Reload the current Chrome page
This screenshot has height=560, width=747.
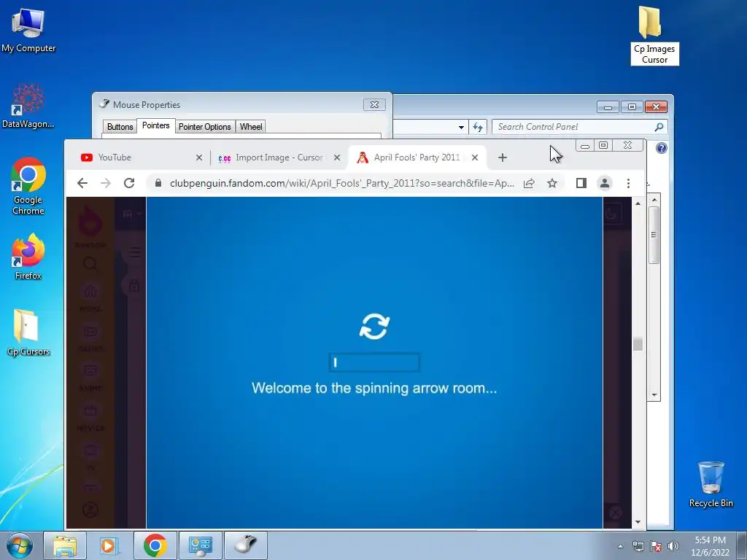click(129, 183)
